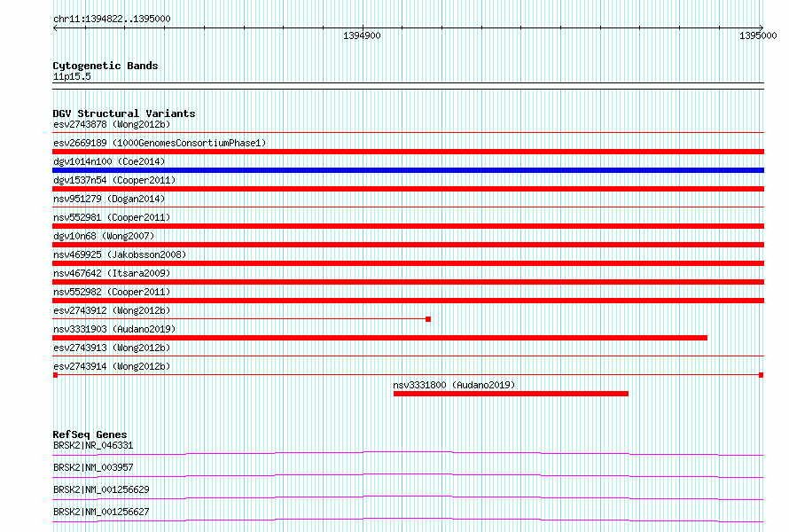Image resolution: width=789 pixels, height=532 pixels.
Task: Open variant nsv552981 (Cooper2011)
Action: click(x=112, y=217)
